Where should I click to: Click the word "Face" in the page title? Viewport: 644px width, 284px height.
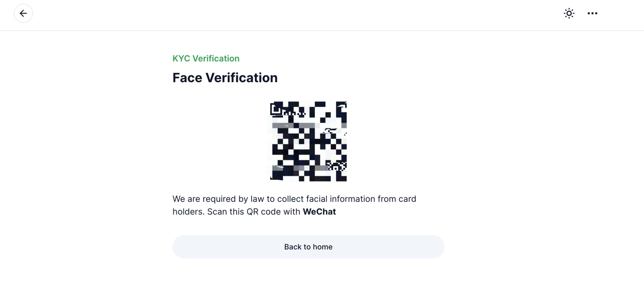tap(187, 78)
